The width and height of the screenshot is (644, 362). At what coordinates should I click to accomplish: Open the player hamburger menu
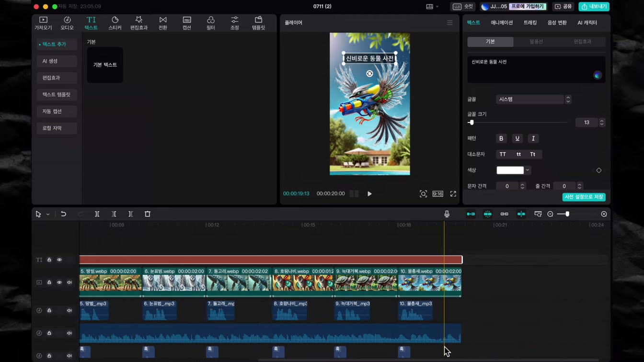coord(449,23)
